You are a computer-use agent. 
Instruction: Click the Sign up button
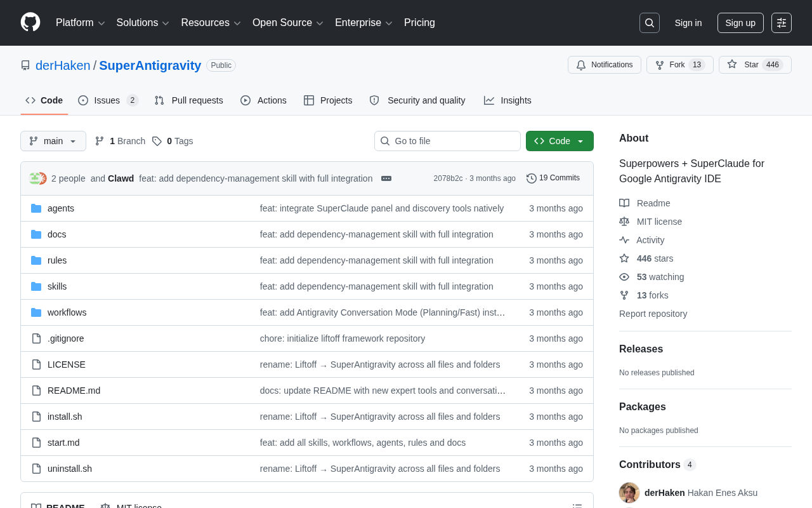pos(740,23)
